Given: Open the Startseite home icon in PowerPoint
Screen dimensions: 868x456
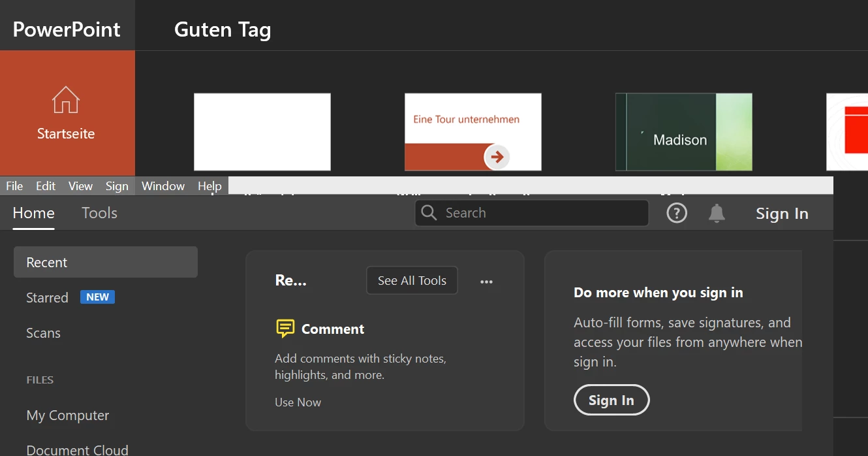Looking at the screenshot, I should click(66, 100).
